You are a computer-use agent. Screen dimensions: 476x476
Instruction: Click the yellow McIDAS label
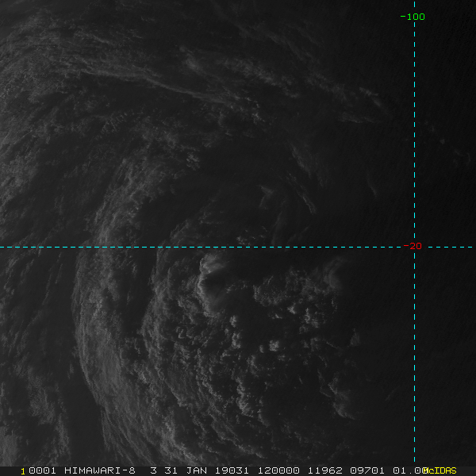[440, 470]
